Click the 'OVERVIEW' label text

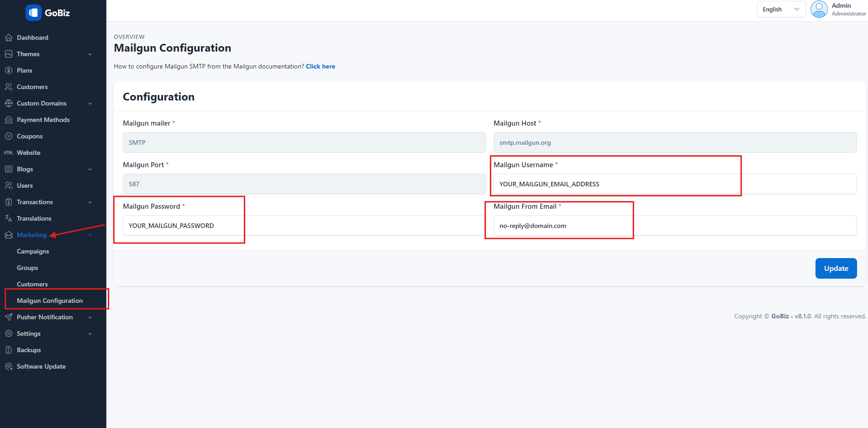129,37
